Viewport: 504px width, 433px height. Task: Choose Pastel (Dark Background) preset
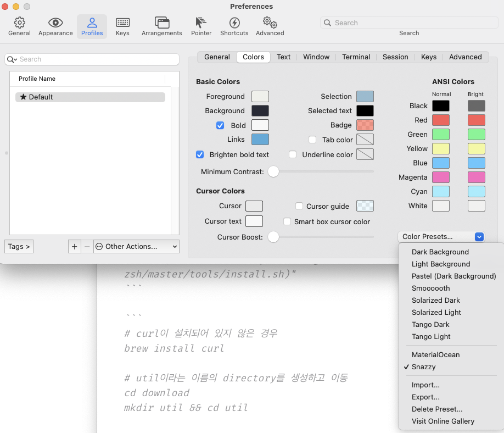pos(451,276)
